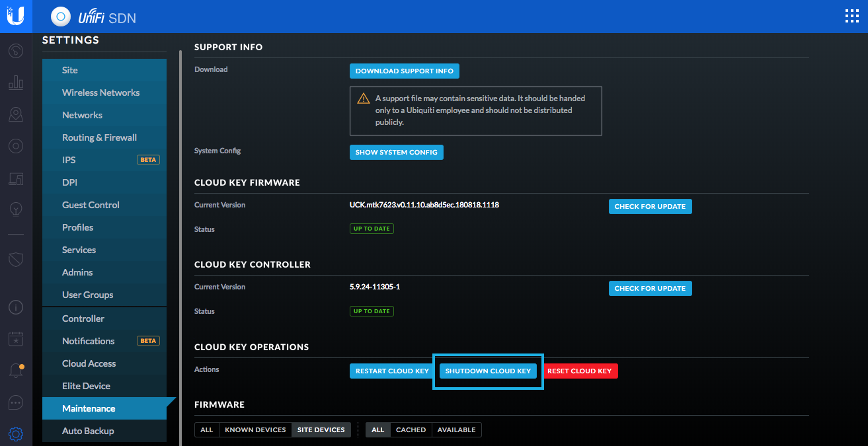868x446 pixels.
Task: Check for Cloud Key firmware update
Action: coord(650,206)
